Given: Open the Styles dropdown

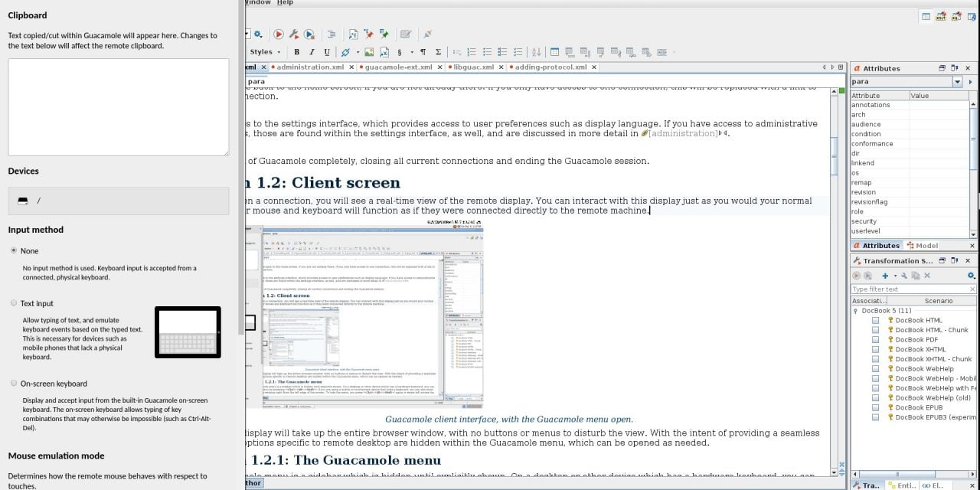Looking at the screenshot, I should [x=265, y=52].
